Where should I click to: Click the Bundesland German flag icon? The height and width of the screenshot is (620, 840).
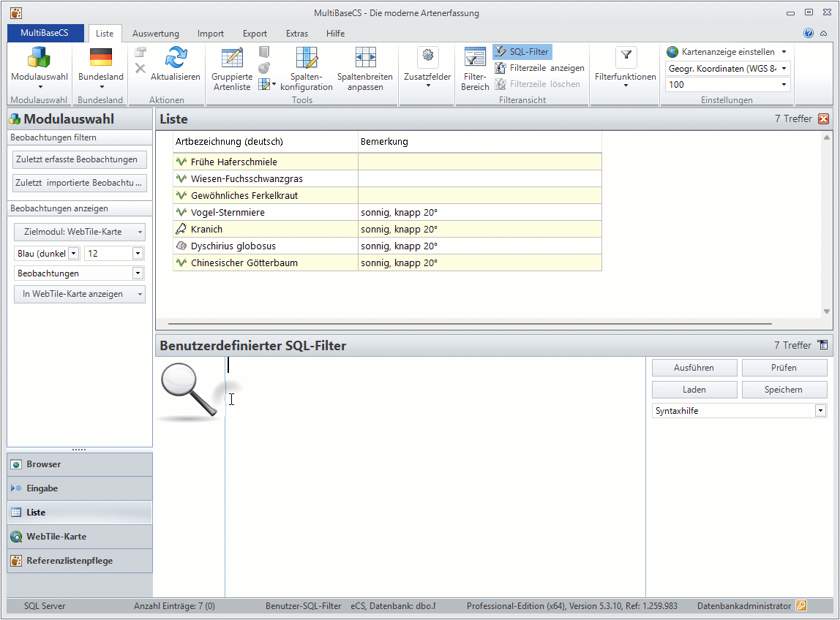coord(100,58)
